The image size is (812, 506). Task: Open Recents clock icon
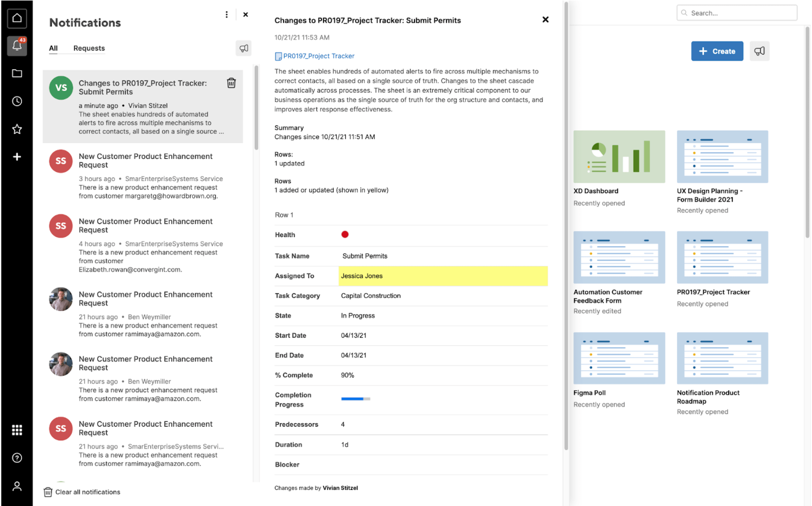point(17,101)
